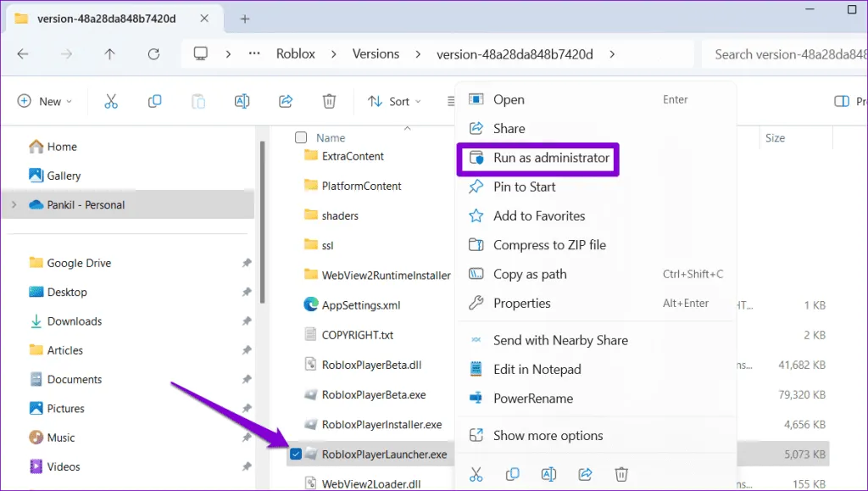Screen dimensions: 868x491
Task: Open the Downloads folder in sidebar
Action: coord(75,321)
